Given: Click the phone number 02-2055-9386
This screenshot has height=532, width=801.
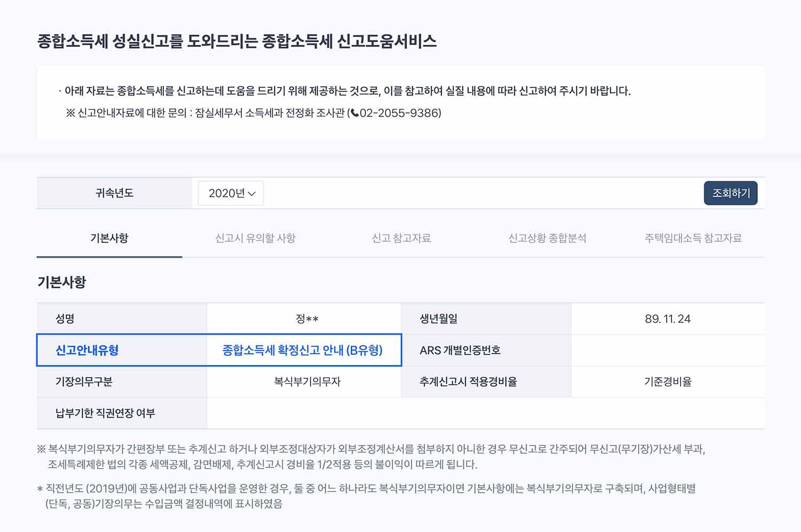Looking at the screenshot, I should coord(399,113).
